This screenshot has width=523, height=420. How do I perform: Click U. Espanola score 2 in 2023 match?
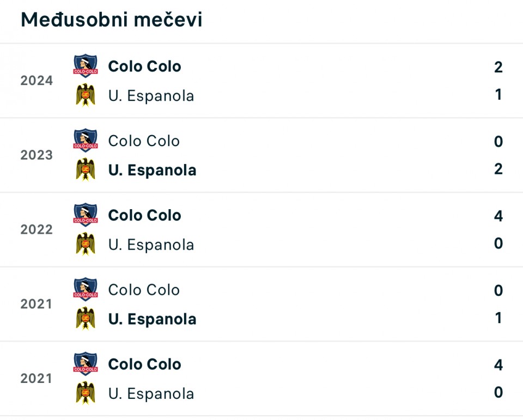pyautogui.click(x=498, y=169)
